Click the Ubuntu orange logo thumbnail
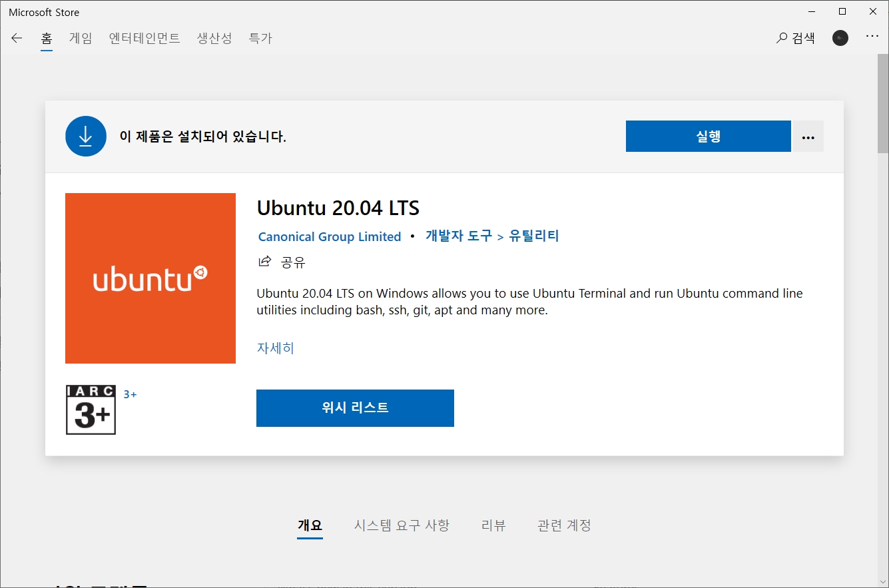This screenshot has height=588, width=889. (150, 278)
